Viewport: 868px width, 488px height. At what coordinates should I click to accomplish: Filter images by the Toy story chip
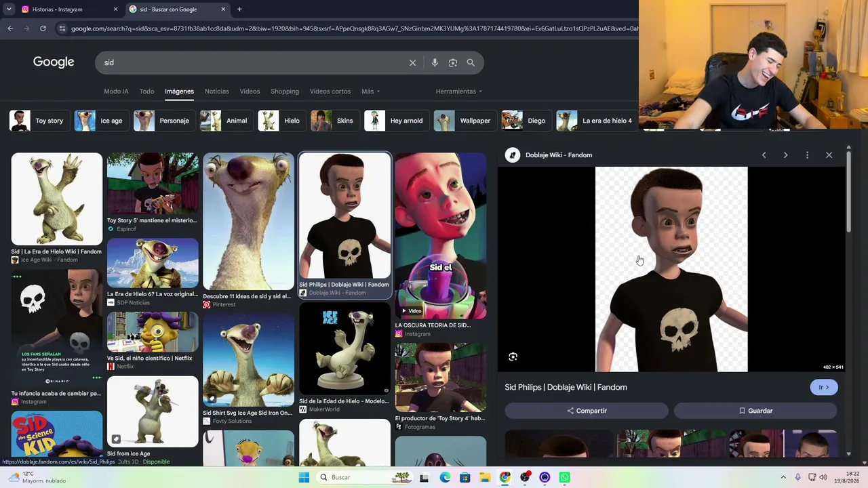(38, 121)
